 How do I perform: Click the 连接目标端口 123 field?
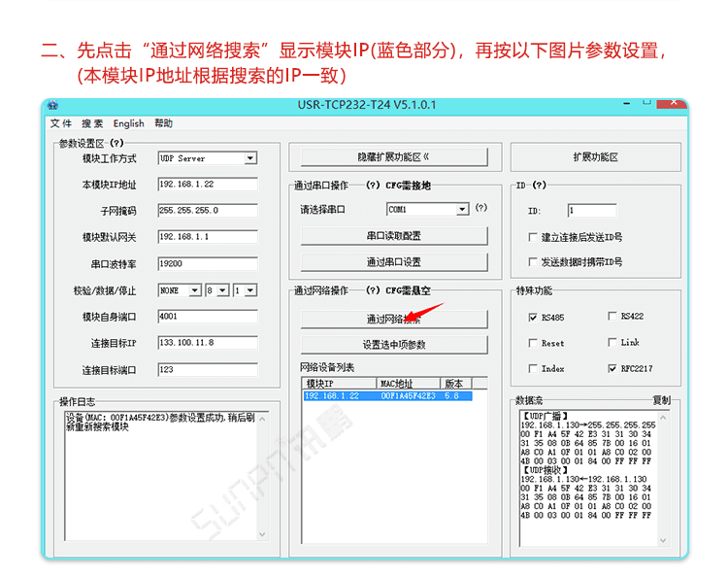point(208,370)
